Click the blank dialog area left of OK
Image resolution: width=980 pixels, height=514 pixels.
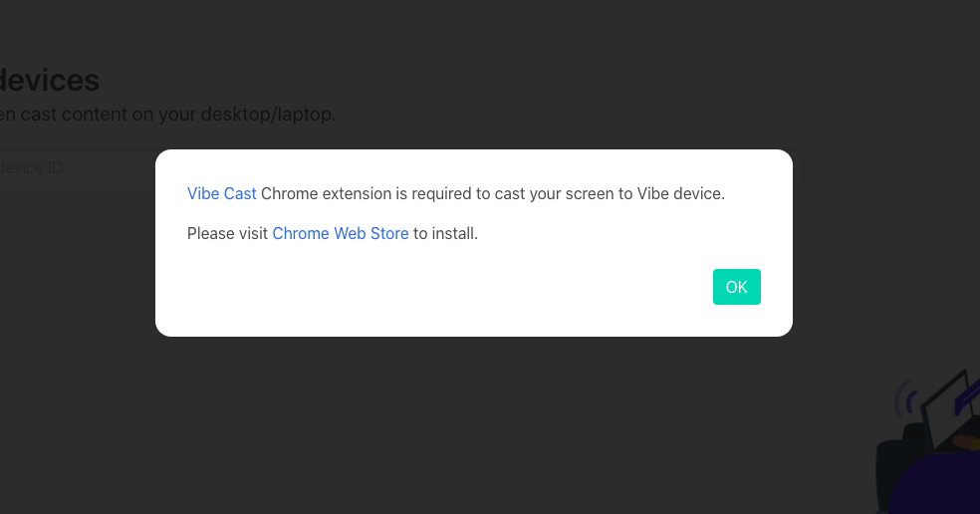click(x=448, y=288)
